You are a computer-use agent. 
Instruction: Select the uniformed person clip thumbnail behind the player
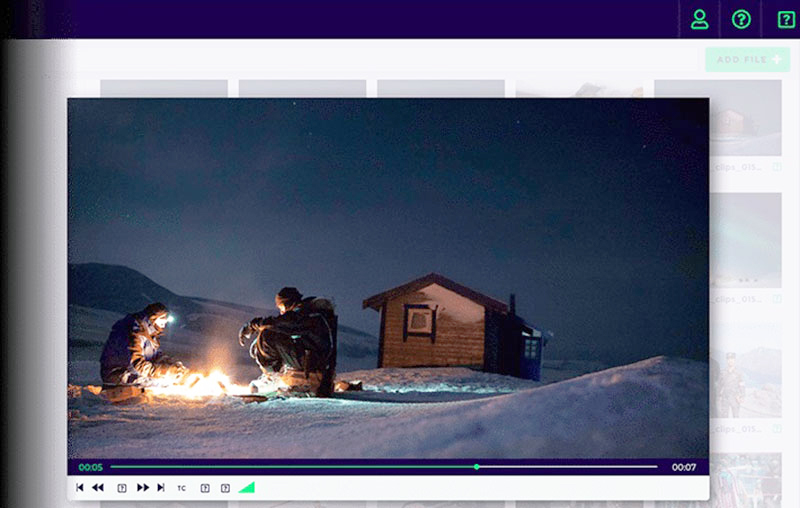(x=745, y=370)
